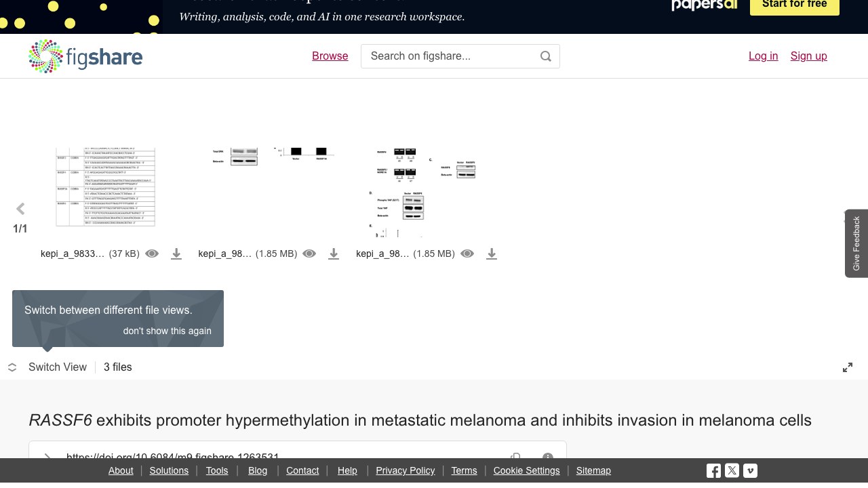Open figshare's Vimeo page
Image resolution: width=868 pixels, height=488 pixels.
tap(750, 470)
